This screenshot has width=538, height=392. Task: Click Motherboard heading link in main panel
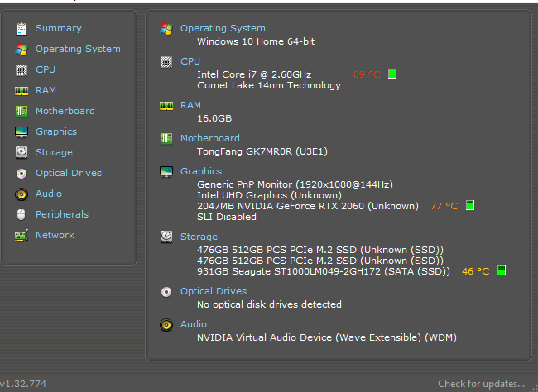[x=210, y=138]
